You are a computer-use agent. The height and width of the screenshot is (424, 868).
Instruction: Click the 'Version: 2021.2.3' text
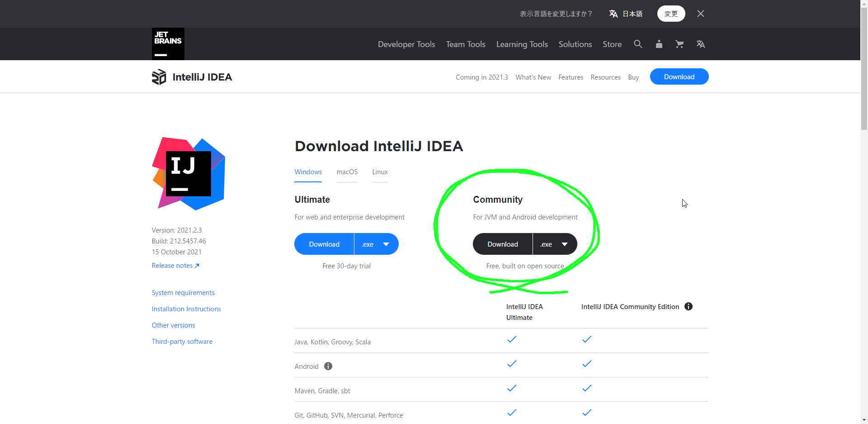(177, 230)
